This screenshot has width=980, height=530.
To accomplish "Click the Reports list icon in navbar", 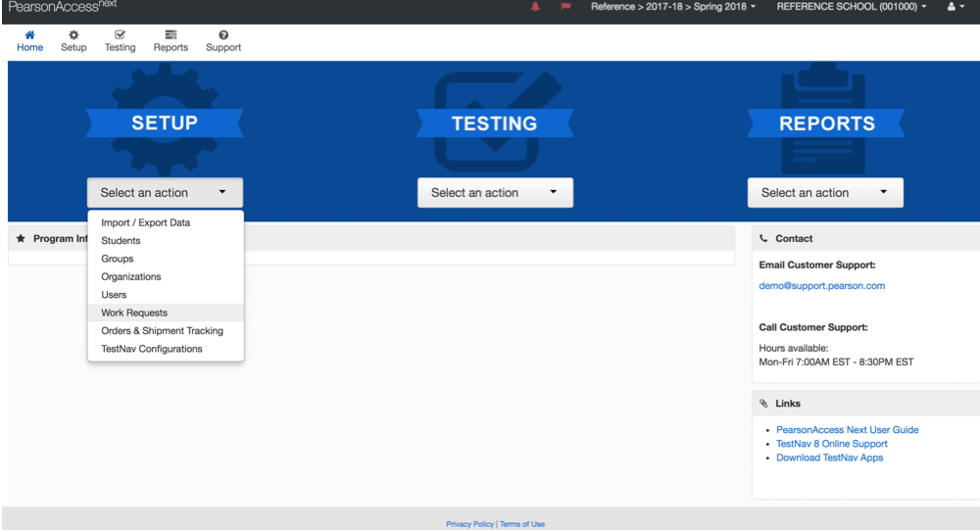I will (x=171, y=35).
